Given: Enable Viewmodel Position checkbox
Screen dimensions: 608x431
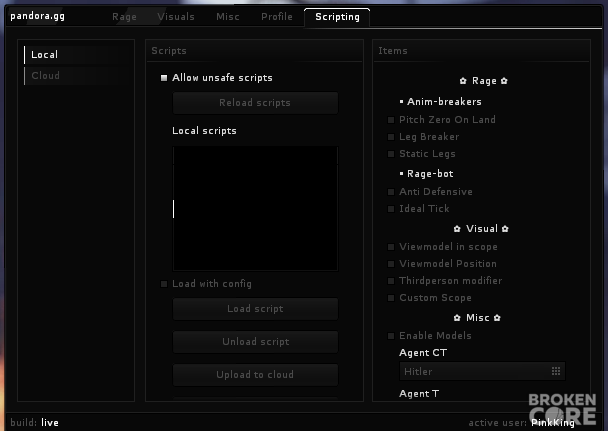Looking at the screenshot, I should (x=391, y=264).
